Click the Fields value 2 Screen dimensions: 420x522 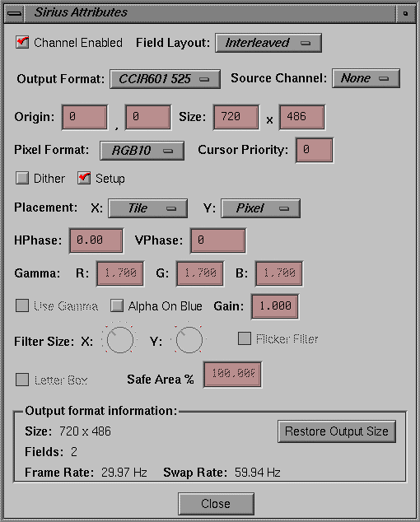point(74,452)
